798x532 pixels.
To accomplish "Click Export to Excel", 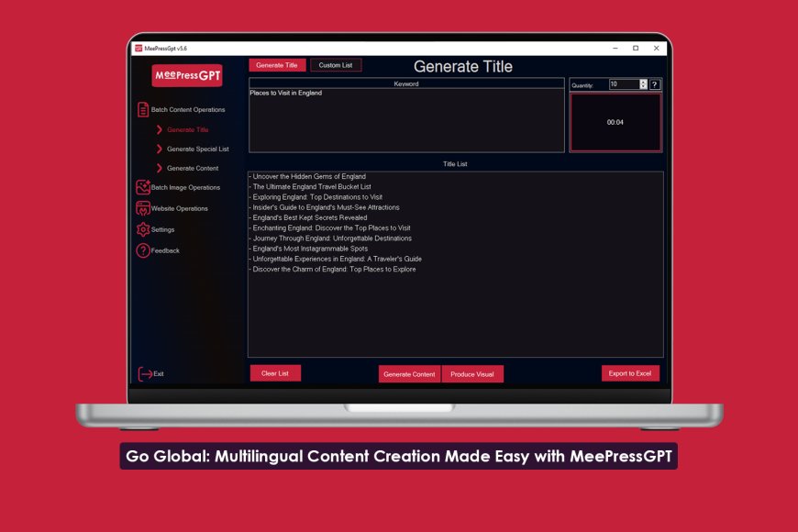I will [630, 373].
